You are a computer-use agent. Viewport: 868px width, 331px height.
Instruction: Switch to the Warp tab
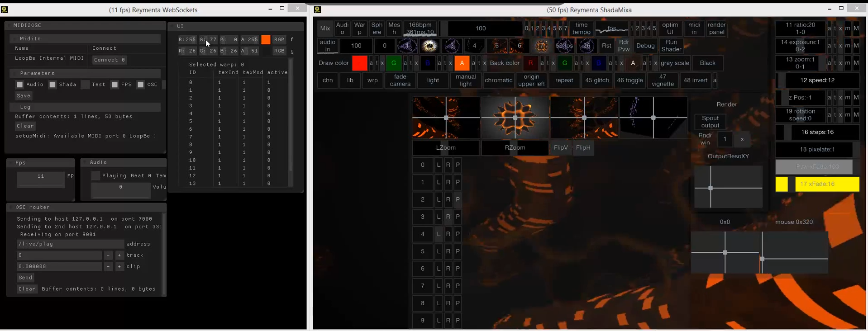click(359, 28)
